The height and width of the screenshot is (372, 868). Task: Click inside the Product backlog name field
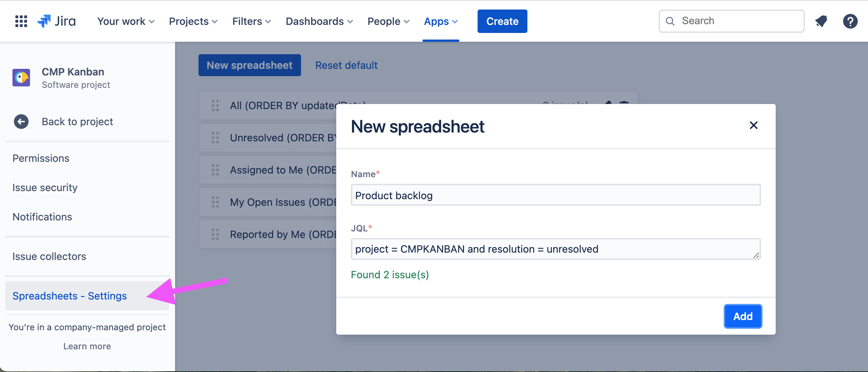click(555, 195)
